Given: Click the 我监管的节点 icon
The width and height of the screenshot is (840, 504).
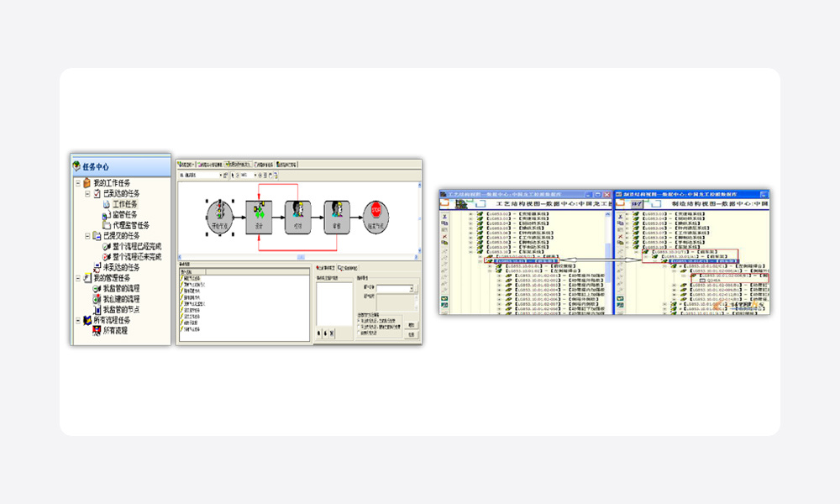Looking at the screenshot, I should click(x=97, y=310).
